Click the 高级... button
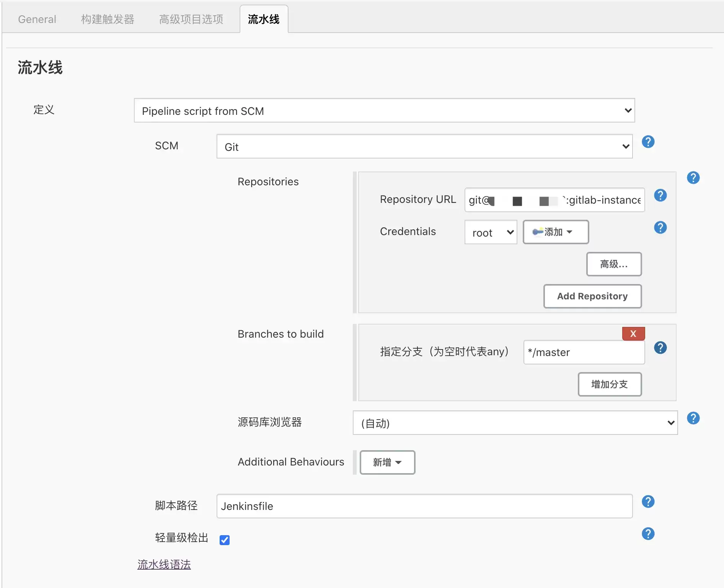Image resolution: width=724 pixels, height=588 pixels. point(614,264)
